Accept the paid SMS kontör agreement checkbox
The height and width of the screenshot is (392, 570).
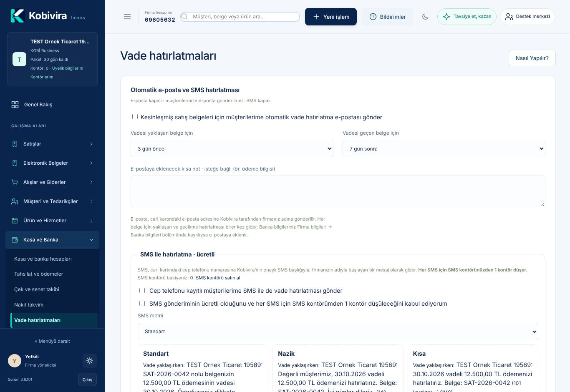[142, 303]
